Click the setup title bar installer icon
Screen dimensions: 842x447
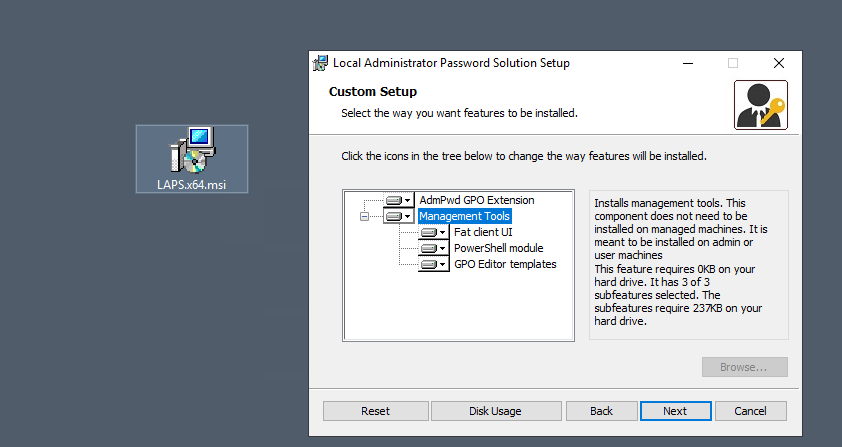[x=320, y=63]
